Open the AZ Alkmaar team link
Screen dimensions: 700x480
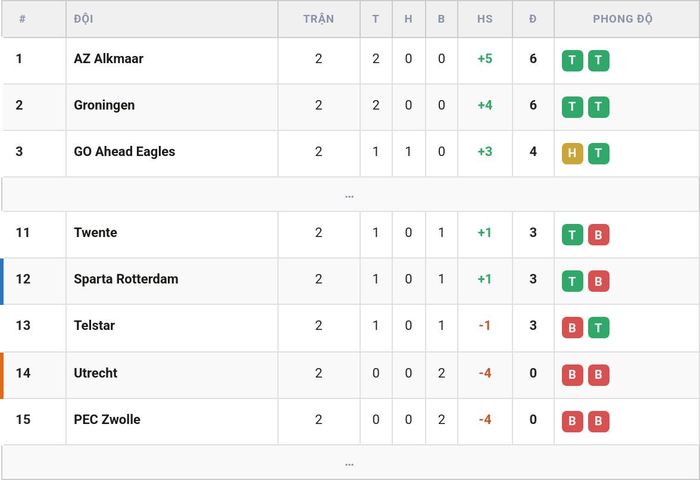108,58
